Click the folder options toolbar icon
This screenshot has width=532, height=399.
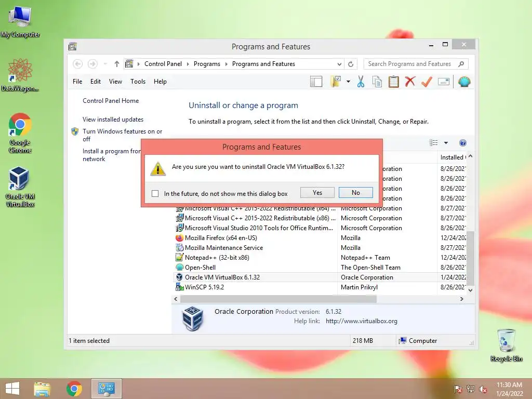[x=336, y=82]
